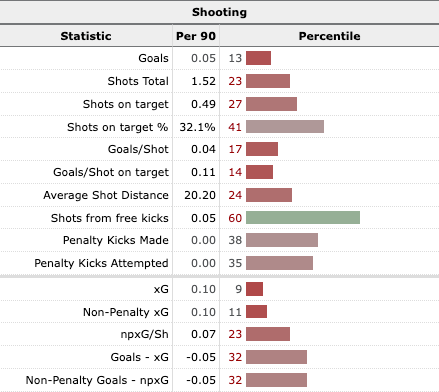Click the Shots on target % label

[x=118, y=127]
